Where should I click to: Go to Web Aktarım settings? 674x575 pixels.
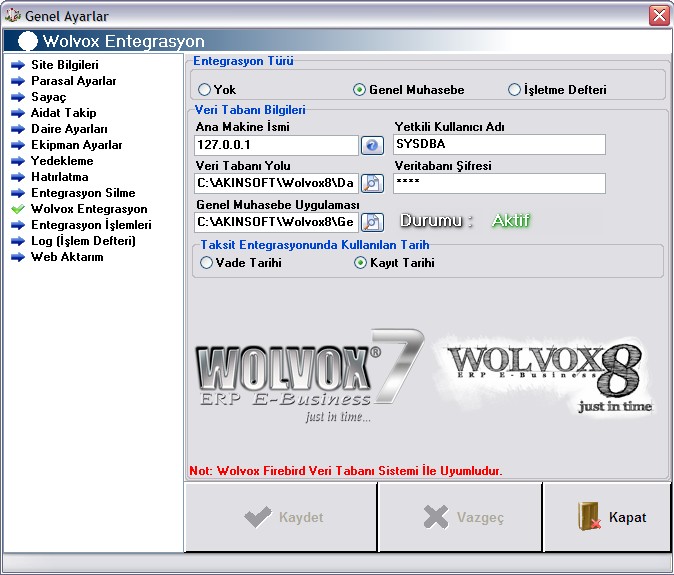click(x=67, y=257)
